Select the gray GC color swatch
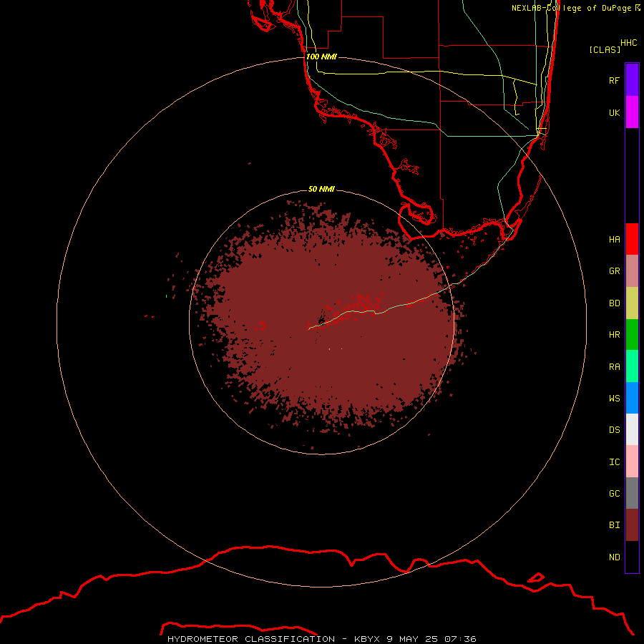644x644 pixels. click(632, 493)
